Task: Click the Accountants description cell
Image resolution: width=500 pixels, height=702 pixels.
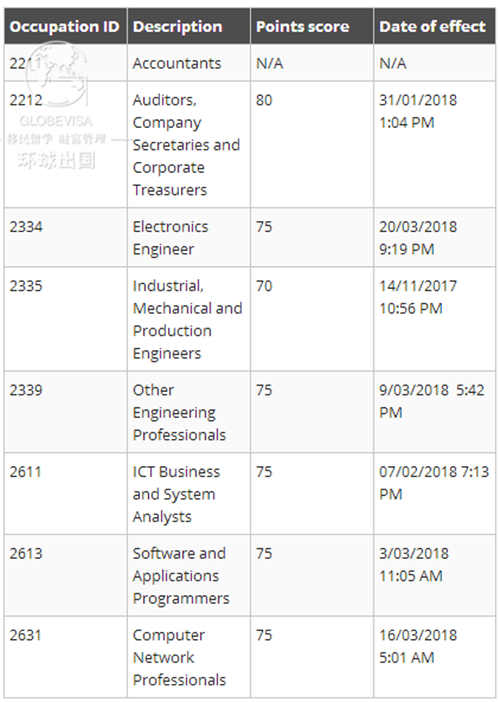Action: [189, 63]
